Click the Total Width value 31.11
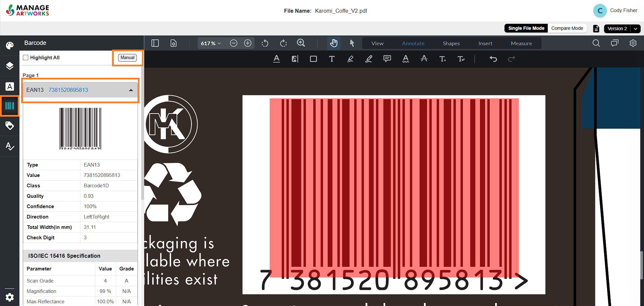The height and width of the screenshot is (306, 644). [x=90, y=227]
